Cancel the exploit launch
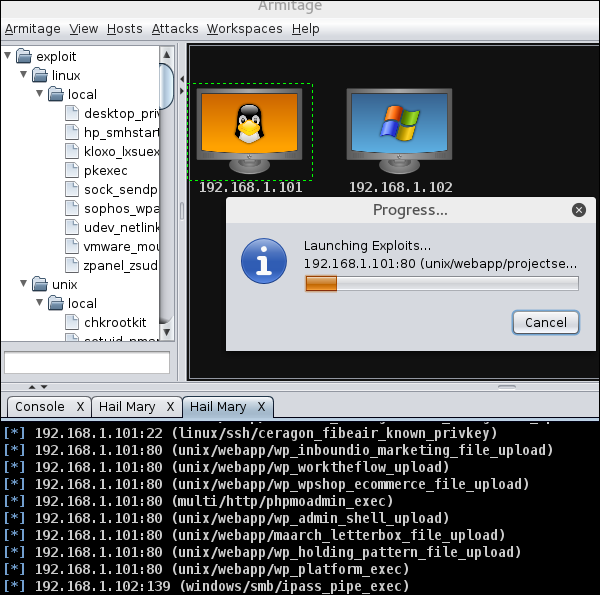The width and height of the screenshot is (600, 595). click(x=545, y=322)
